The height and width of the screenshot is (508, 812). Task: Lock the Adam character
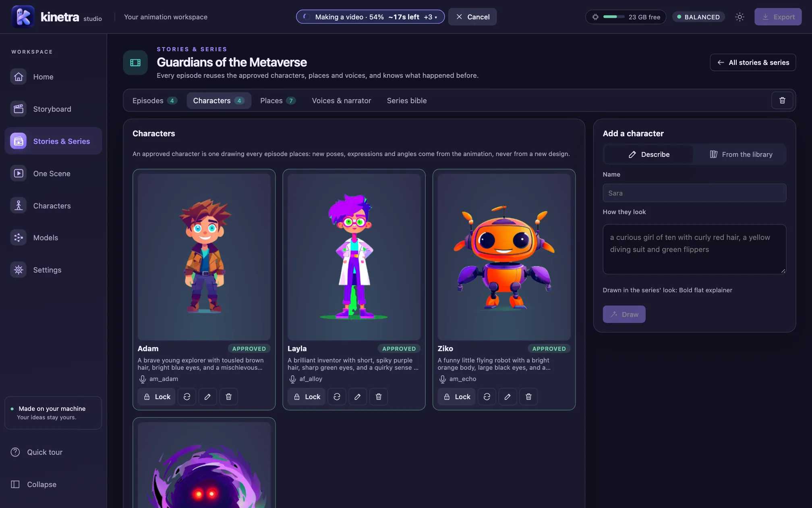157,397
